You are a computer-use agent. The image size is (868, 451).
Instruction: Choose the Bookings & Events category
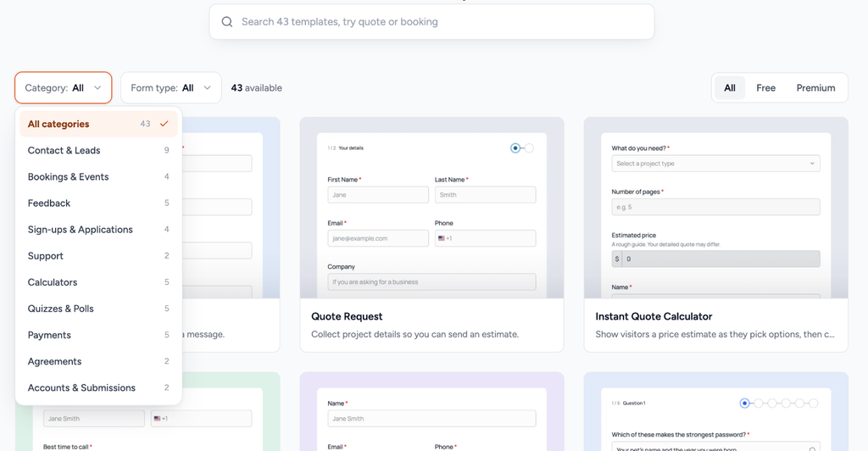click(x=98, y=176)
